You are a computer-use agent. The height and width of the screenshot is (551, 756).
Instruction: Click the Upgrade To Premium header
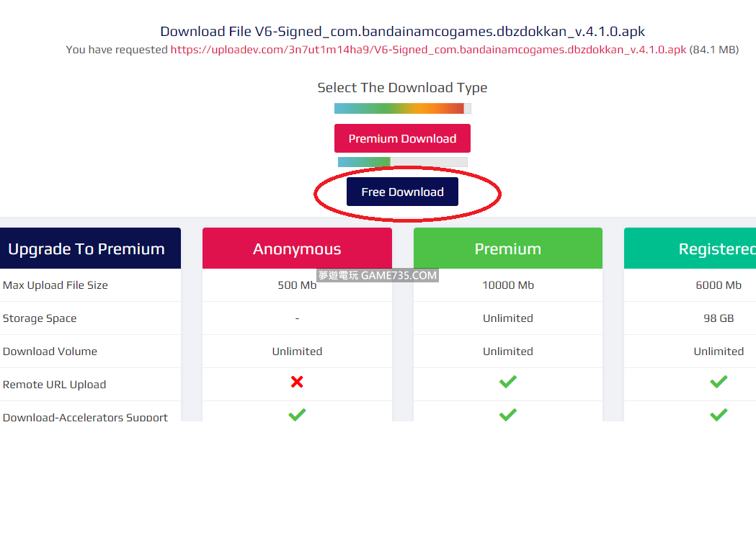pos(86,249)
